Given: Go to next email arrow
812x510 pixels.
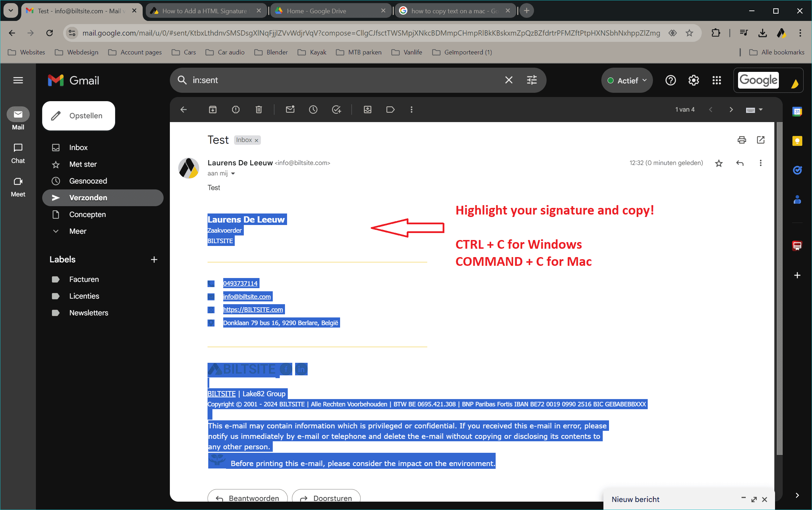Looking at the screenshot, I should (731, 110).
